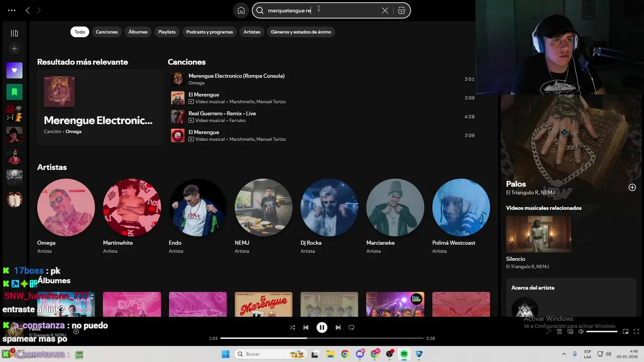Open the three-dot app menu
644x362 pixels.
pyautogui.click(x=12, y=10)
